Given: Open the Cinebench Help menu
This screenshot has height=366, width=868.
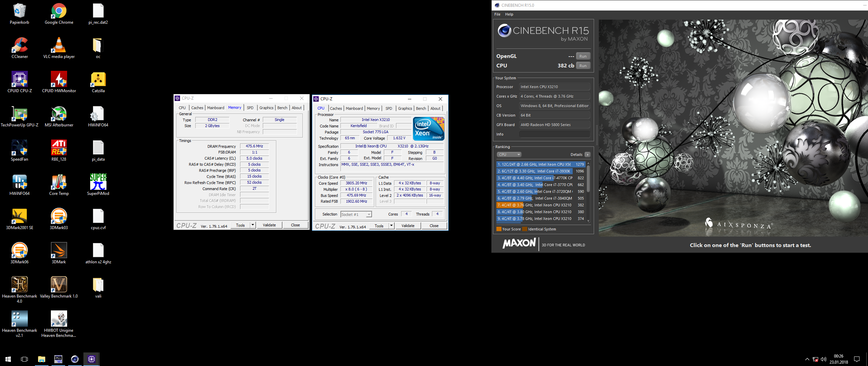Looking at the screenshot, I should tap(509, 14).
